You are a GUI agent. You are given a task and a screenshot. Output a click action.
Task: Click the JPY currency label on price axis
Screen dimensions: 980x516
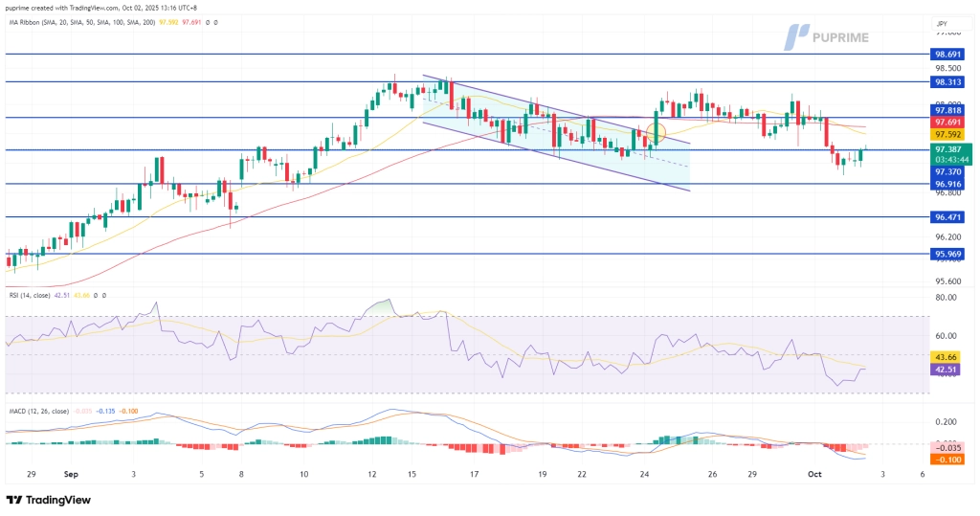(940, 22)
